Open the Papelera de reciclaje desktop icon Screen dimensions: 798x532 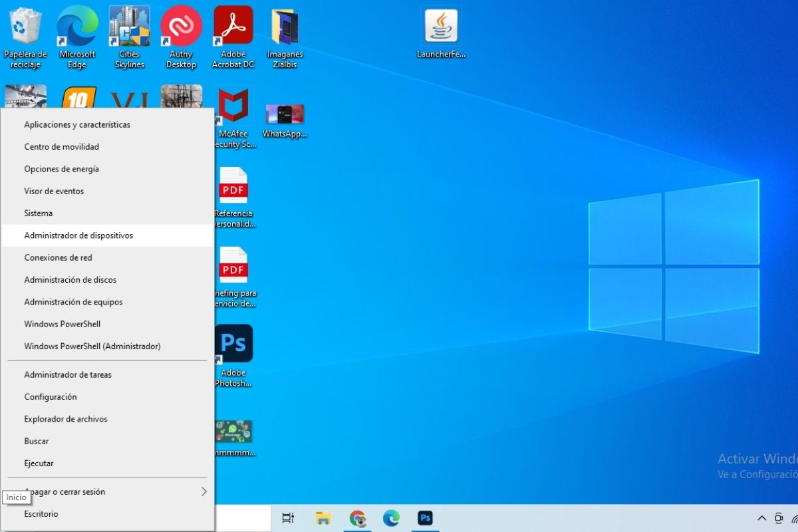[25, 37]
